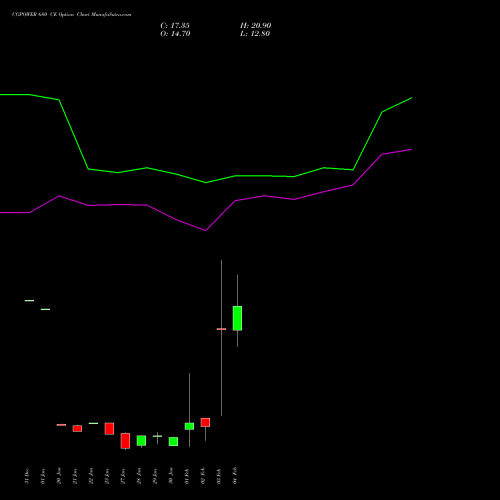Click the 'H: 20.90' high value
The width and height of the screenshot is (500, 500).
point(255,26)
